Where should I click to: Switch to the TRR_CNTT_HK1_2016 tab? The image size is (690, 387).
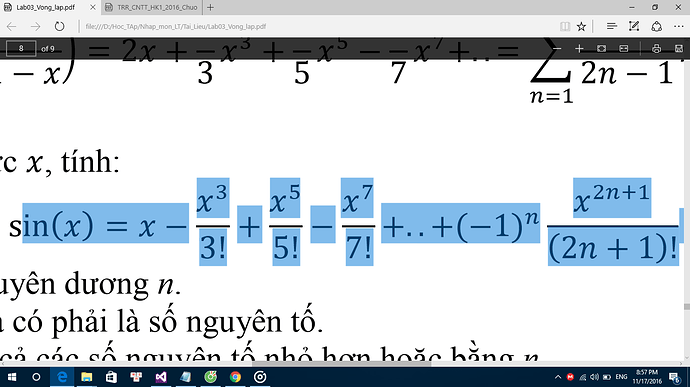click(152, 7)
